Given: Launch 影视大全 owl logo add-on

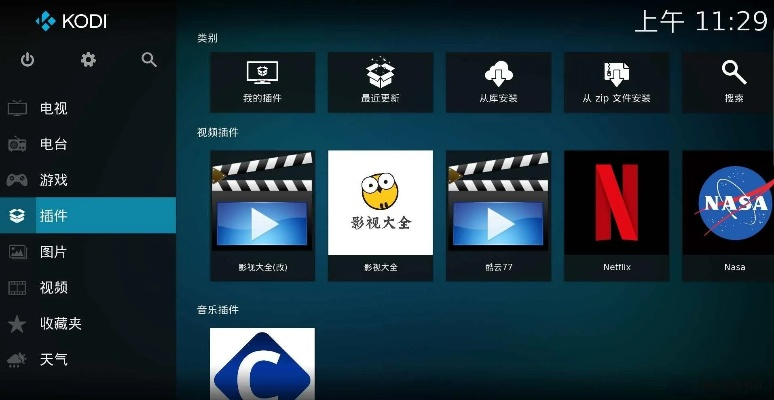Looking at the screenshot, I should pyautogui.click(x=380, y=213).
